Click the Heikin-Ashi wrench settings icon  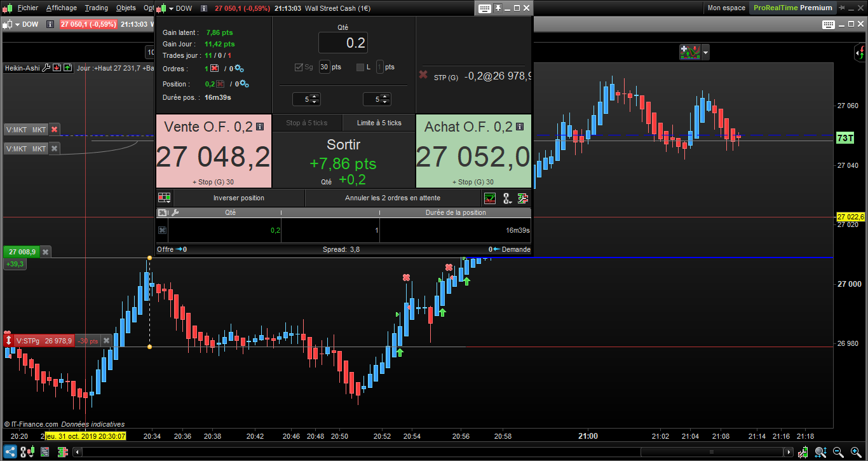click(x=46, y=68)
